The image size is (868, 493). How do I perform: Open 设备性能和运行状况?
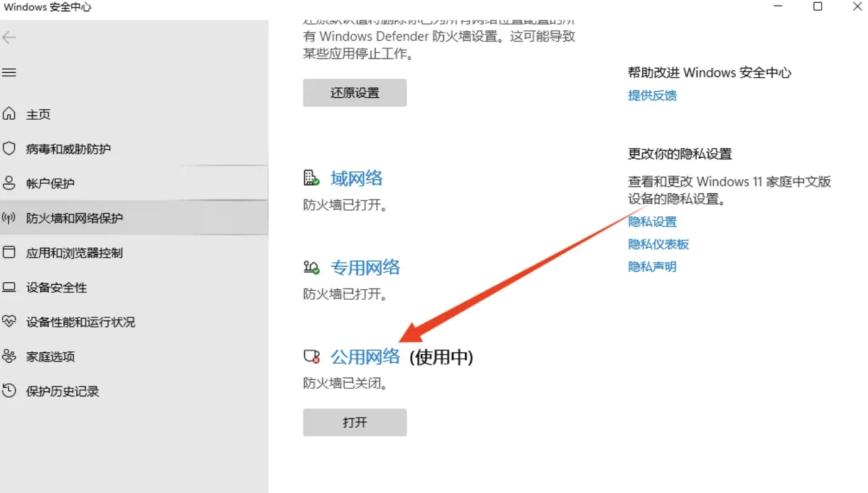click(x=80, y=322)
